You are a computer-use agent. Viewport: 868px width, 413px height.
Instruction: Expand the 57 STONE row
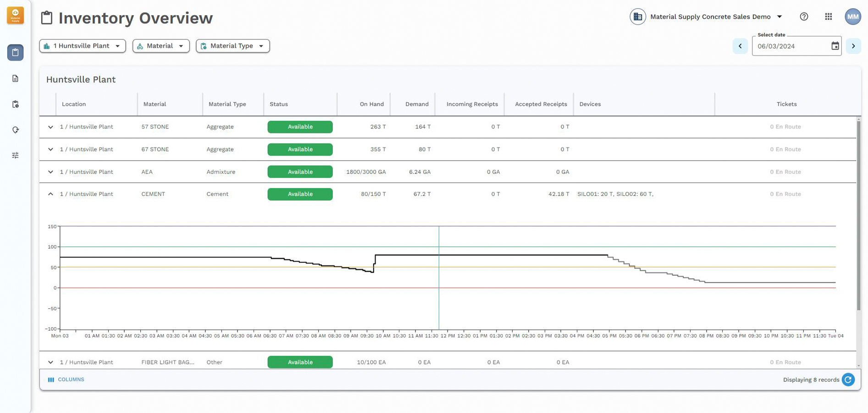click(50, 127)
